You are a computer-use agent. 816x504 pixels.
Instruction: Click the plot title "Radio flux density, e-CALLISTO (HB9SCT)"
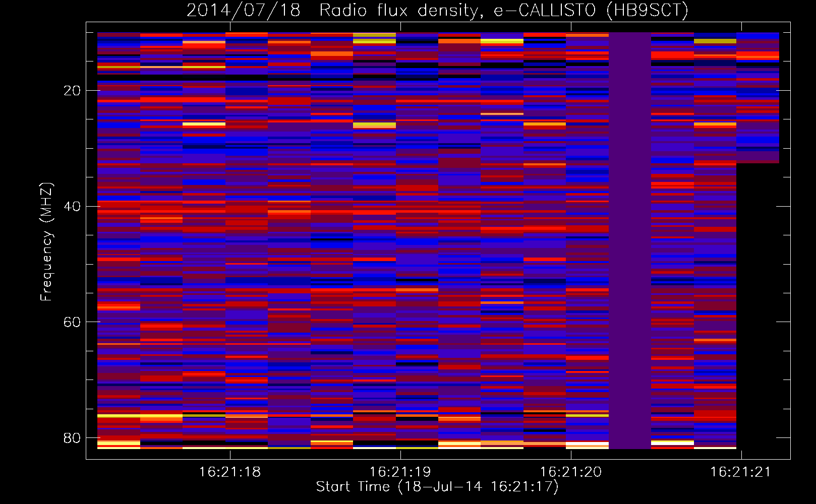503,10
